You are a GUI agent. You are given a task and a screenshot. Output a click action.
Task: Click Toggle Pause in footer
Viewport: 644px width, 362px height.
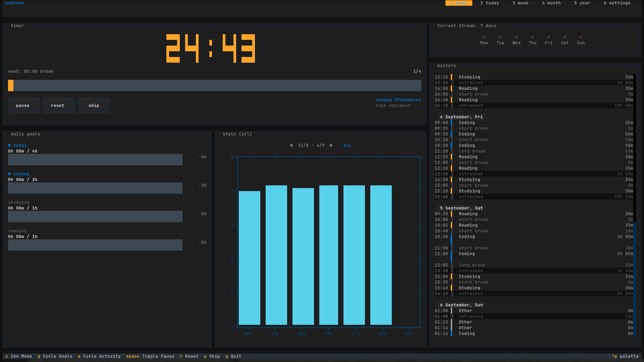point(150,356)
